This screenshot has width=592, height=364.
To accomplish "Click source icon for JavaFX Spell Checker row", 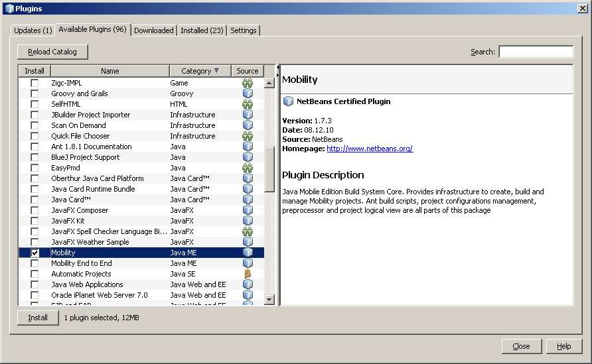I will (x=248, y=231).
